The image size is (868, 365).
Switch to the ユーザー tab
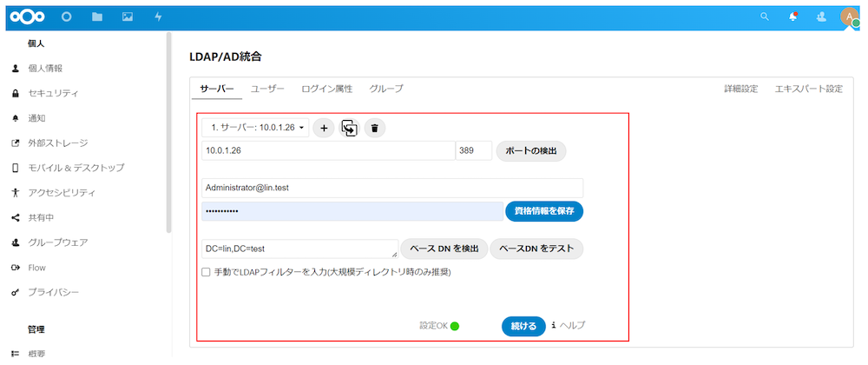click(267, 89)
